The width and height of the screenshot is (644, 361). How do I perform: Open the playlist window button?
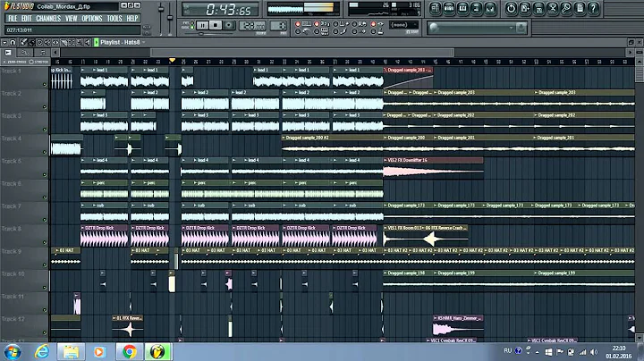tap(436, 8)
